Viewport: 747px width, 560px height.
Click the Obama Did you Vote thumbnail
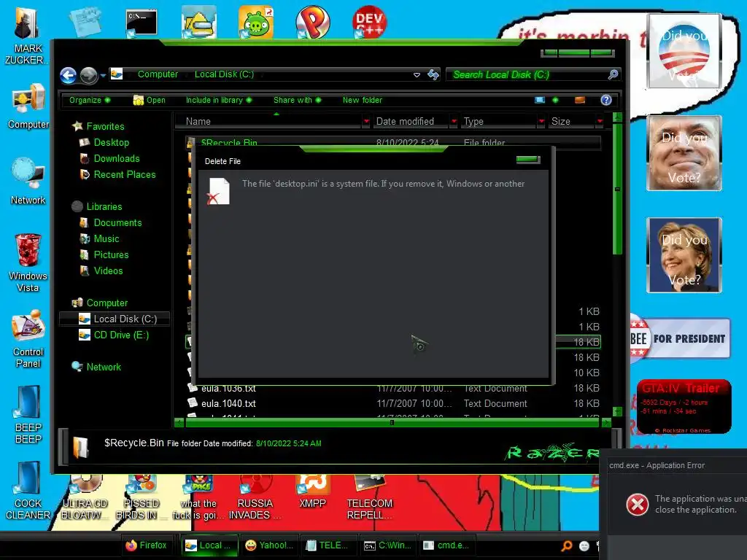click(x=684, y=51)
